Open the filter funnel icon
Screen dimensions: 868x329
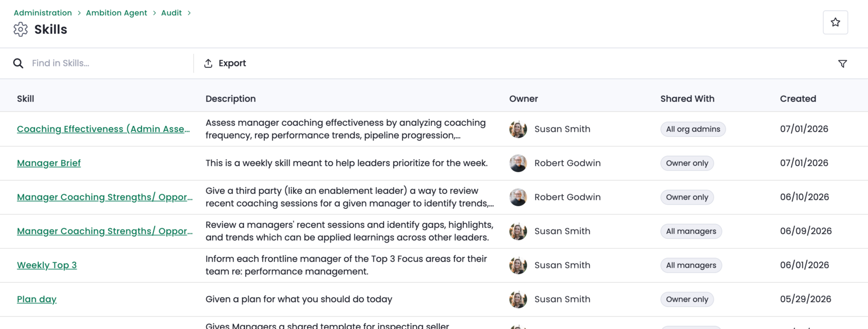(x=842, y=63)
